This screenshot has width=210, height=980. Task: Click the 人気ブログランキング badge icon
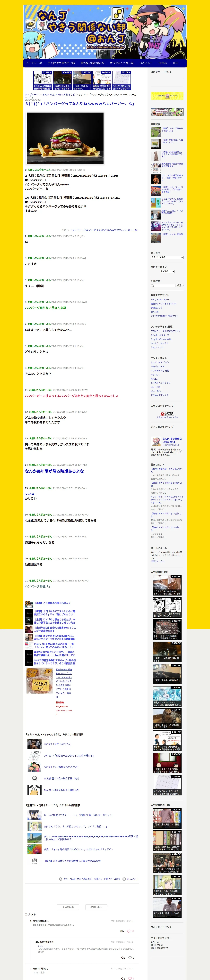point(167,414)
